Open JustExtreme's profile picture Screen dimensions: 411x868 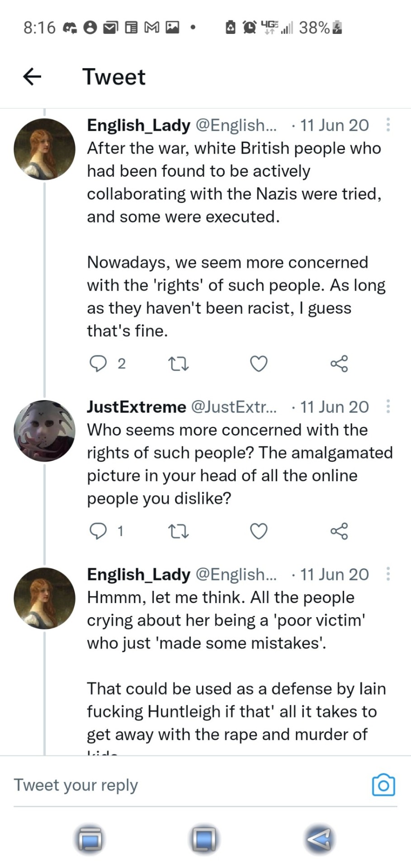tap(44, 430)
